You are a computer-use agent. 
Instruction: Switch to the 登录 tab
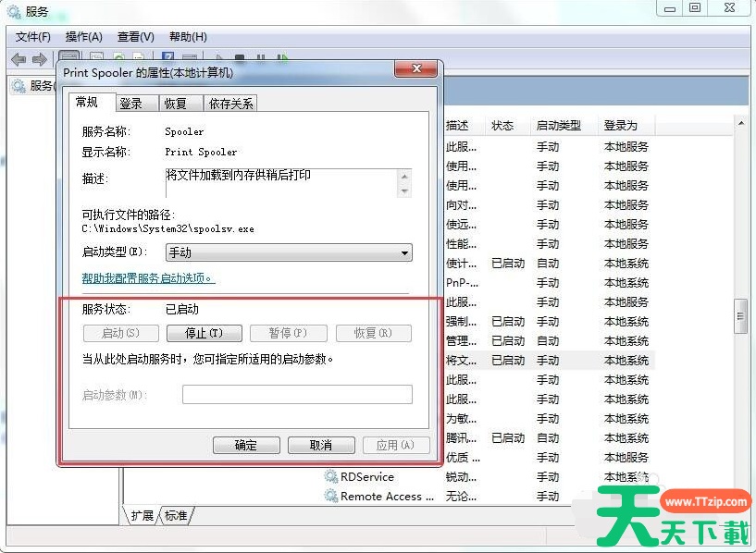click(x=131, y=104)
